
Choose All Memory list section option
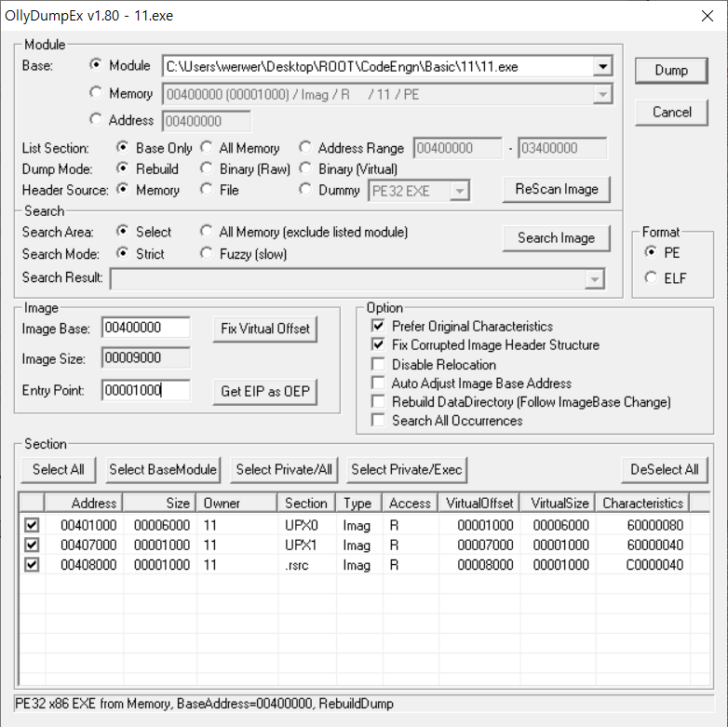(x=206, y=148)
